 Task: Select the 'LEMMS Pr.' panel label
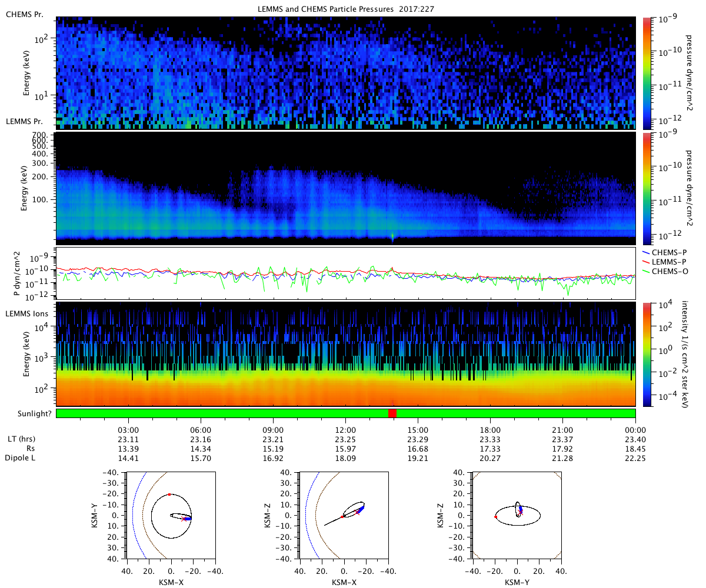click(x=24, y=121)
